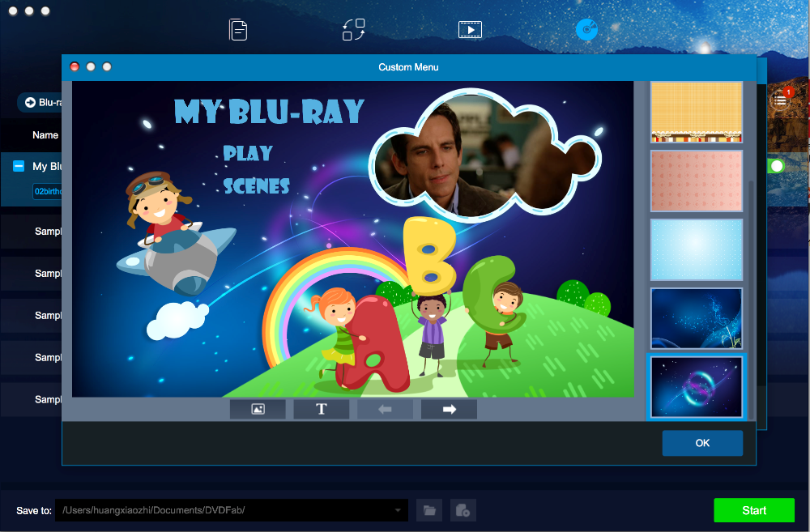810x532 pixels.
Task: Click the ISO image output icon
Action: 463,510
